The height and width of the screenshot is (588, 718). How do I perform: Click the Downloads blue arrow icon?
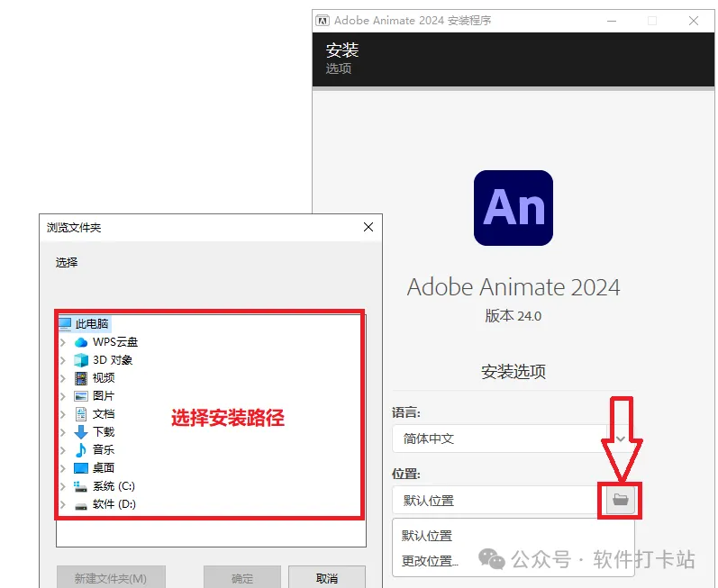pyautogui.click(x=81, y=432)
